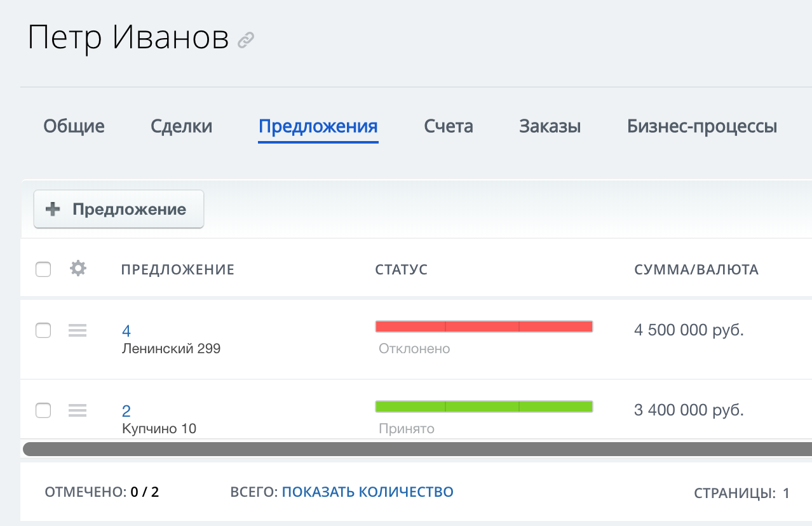Open the Бизнес-процессы tab
Viewport: 812px width, 526px height.
tap(702, 126)
